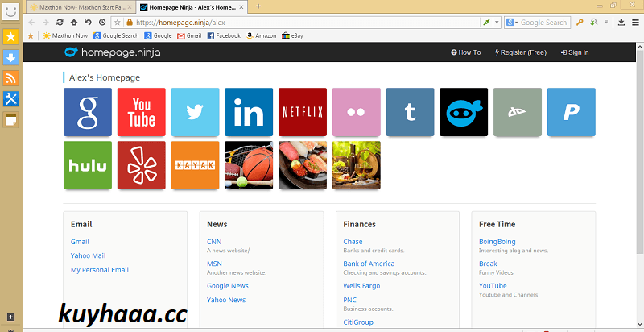This screenshot has width=644, height=332.
Task: Open browsing history clock icon
Action: point(102,23)
